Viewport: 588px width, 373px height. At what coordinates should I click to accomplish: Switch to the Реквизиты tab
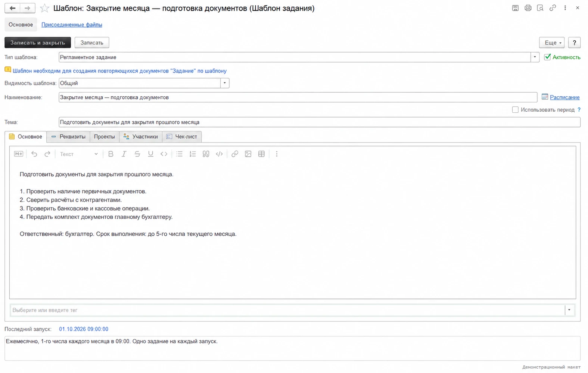coord(68,137)
